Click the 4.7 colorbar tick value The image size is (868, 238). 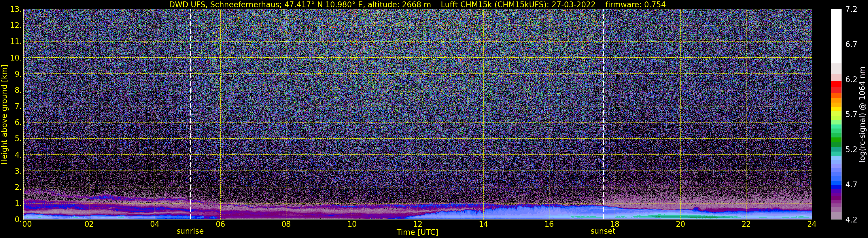pos(851,185)
